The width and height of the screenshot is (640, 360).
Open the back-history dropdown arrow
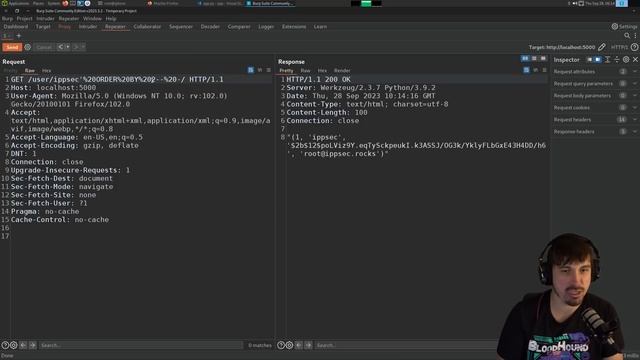[68, 47]
